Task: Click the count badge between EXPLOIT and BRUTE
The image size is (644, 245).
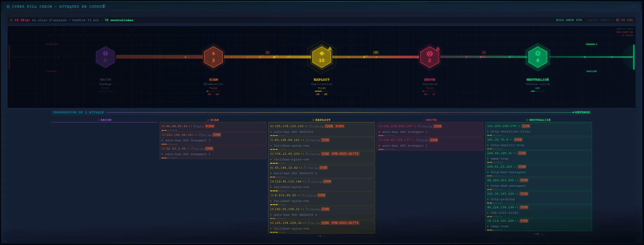Action: pyautogui.click(x=376, y=52)
